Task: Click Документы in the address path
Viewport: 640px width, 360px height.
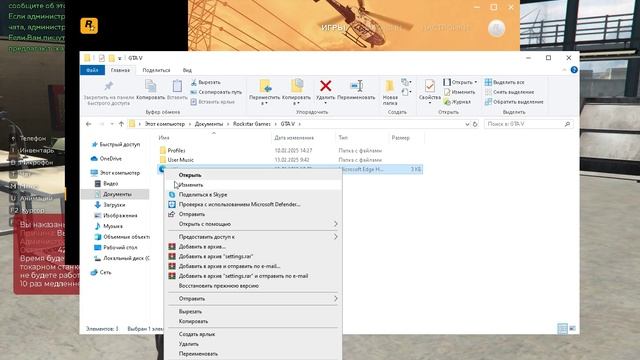Action: pyautogui.click(x=209, y=124)
